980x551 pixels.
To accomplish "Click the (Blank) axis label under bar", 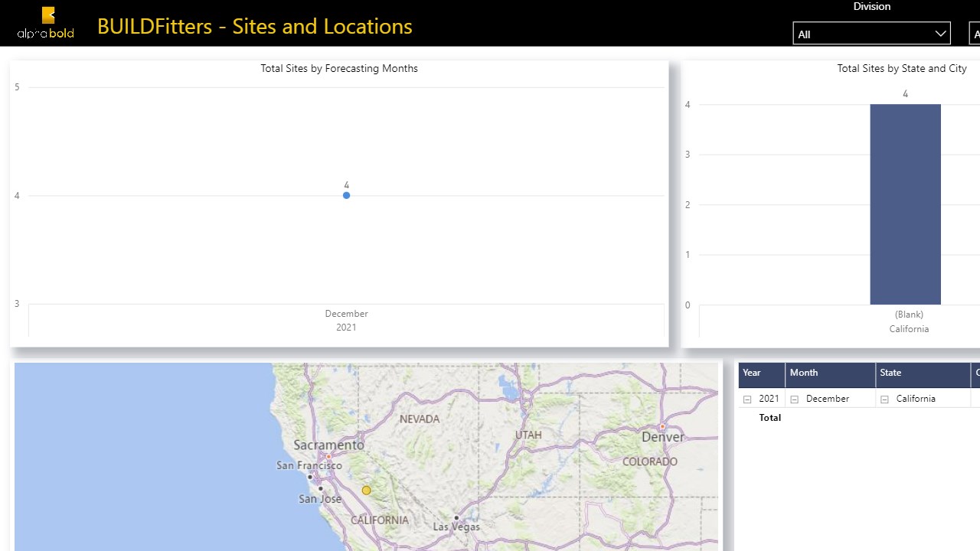I will click(x=909, y=315).
